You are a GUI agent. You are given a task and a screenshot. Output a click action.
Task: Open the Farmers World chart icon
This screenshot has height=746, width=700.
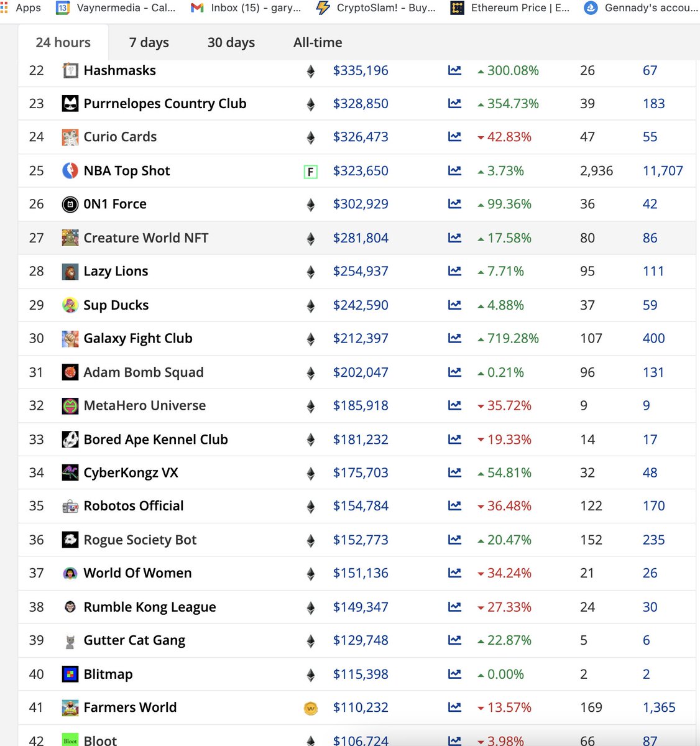(x=455, y=707)
